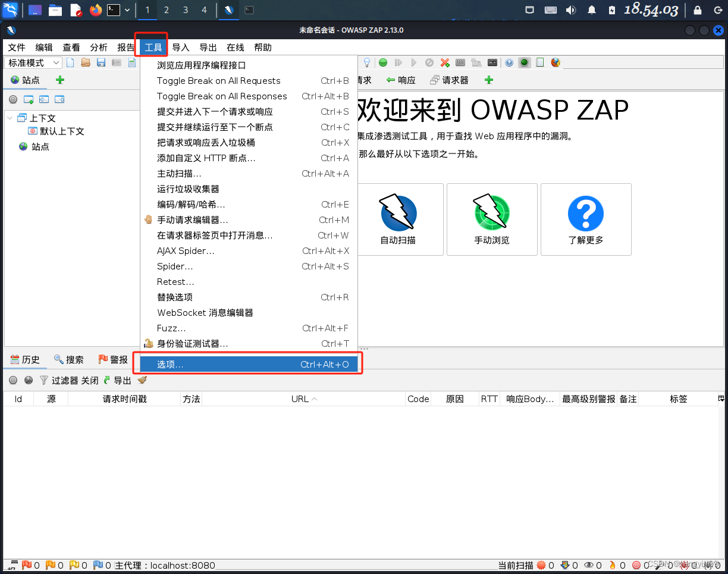Viewport: 728px width, 574px height.
Task: Choose Encode/Decode/Hash… menu entry
Action: (249, 205)
